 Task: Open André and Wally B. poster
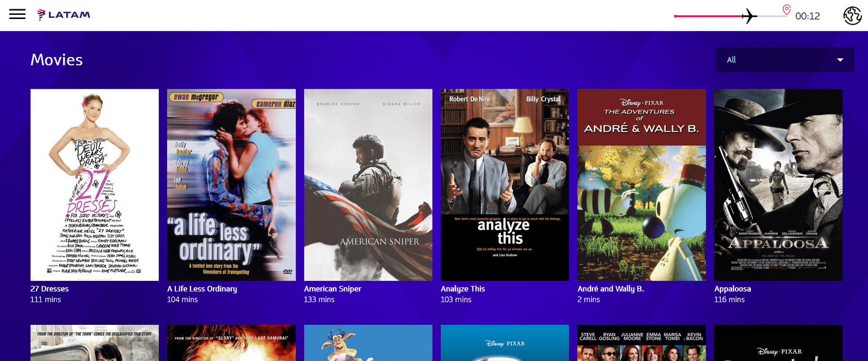click(x=642, y=185)
